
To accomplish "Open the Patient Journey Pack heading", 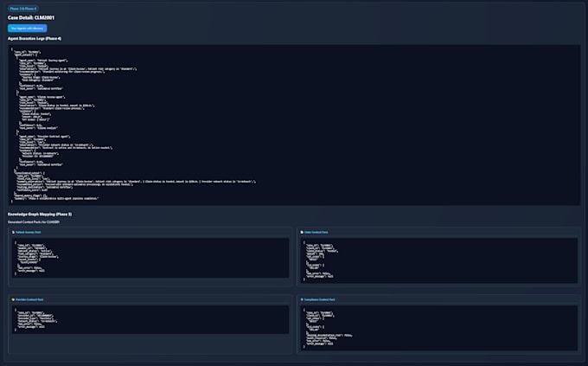I will [x=29, y=233].
